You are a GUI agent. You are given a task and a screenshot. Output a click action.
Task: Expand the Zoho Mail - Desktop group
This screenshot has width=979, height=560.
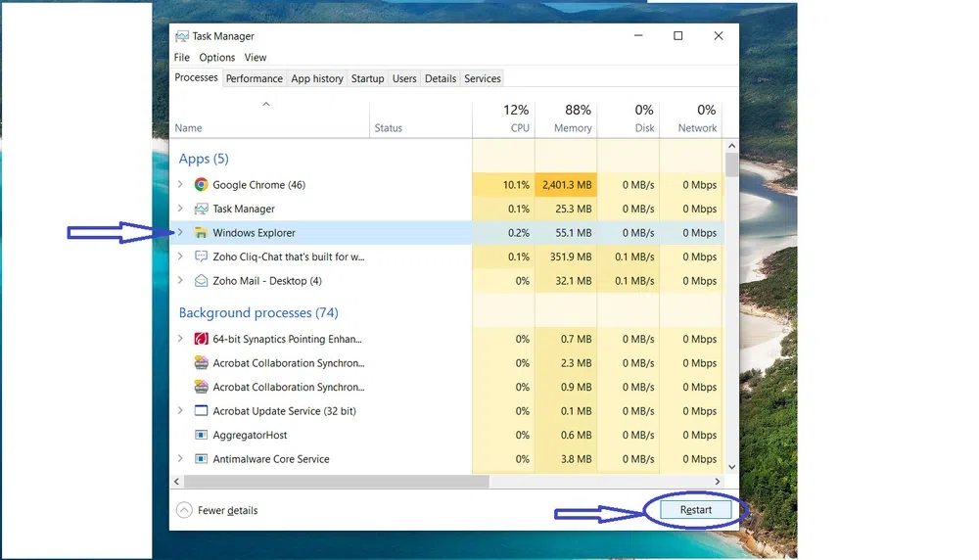click(180, 280)
